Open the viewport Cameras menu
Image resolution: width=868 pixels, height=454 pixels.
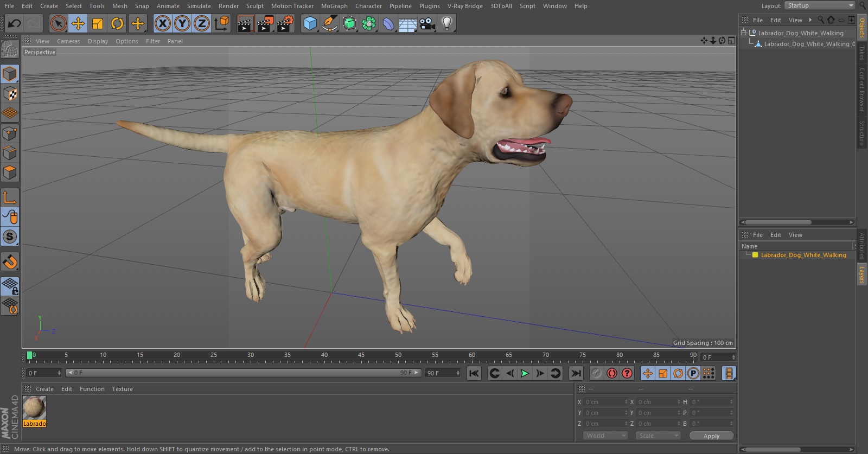(x=68, y=41)
